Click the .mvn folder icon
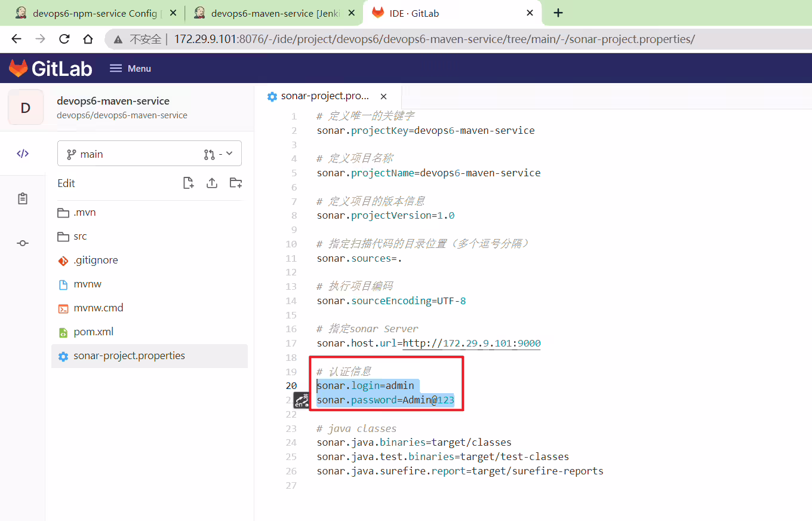This screenshot has width=812, height=521. [x=63, y=213]
